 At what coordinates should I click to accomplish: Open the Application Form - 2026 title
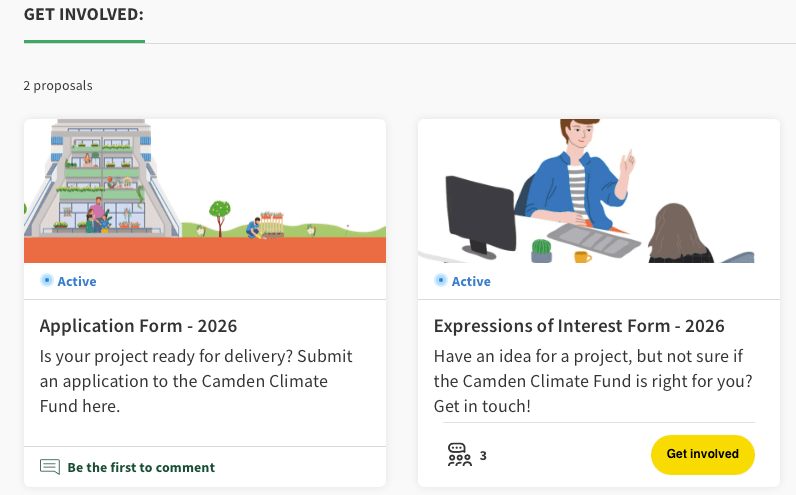pos(138,326)
